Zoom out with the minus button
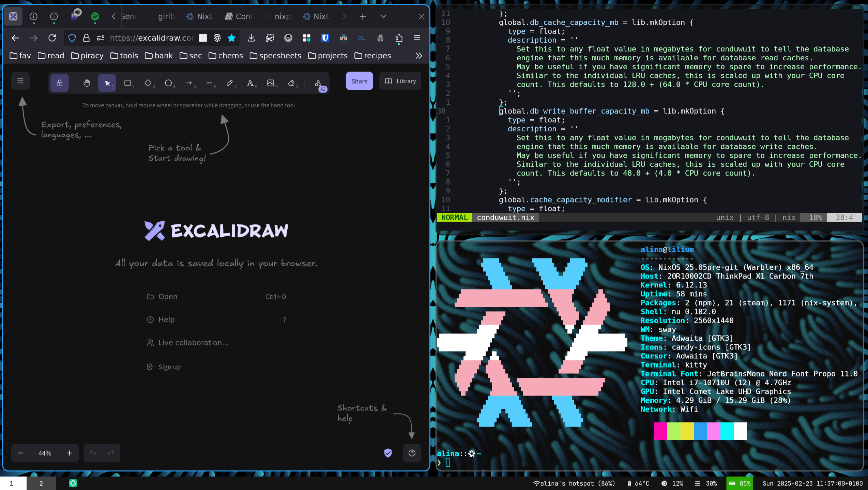868x490 pixels. [20, 453]
